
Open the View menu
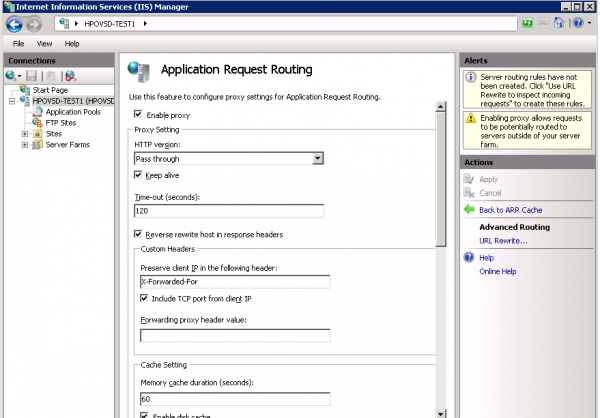tap(44, 44)
